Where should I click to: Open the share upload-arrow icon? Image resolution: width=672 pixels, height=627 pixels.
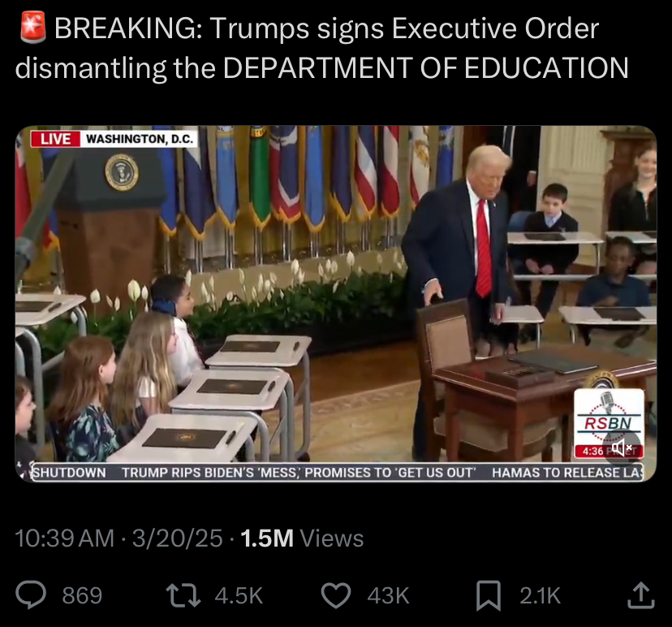coord(640,595)
